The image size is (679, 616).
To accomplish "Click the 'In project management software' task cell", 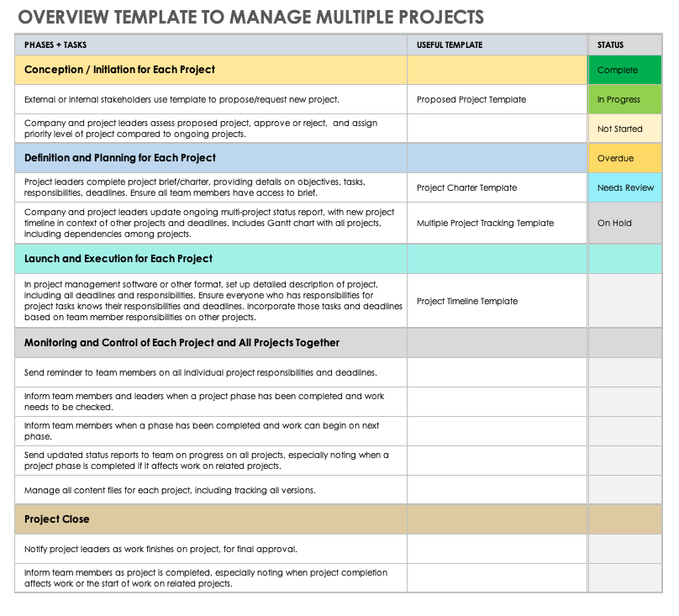I will (x=211, y=301).
